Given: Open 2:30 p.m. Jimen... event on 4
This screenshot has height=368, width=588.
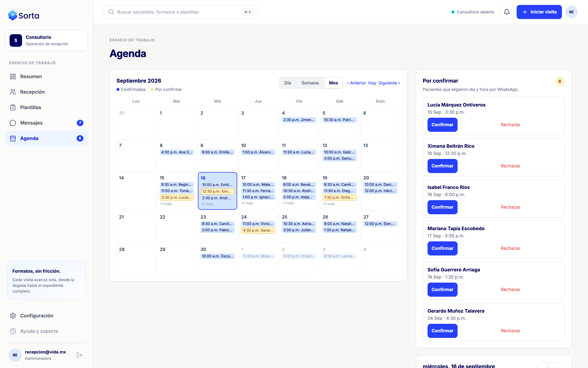Looking at the screenshot, I should (299, 120).
